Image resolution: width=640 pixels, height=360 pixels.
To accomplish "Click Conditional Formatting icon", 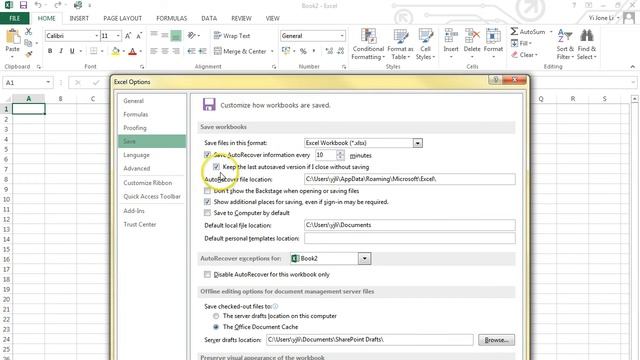I will pos(368,37).
